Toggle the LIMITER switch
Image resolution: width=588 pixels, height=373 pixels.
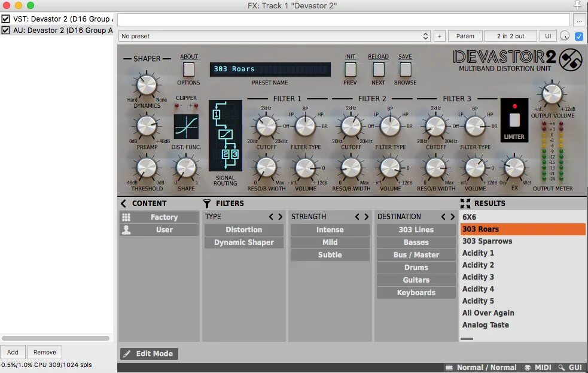coord(514,120)
